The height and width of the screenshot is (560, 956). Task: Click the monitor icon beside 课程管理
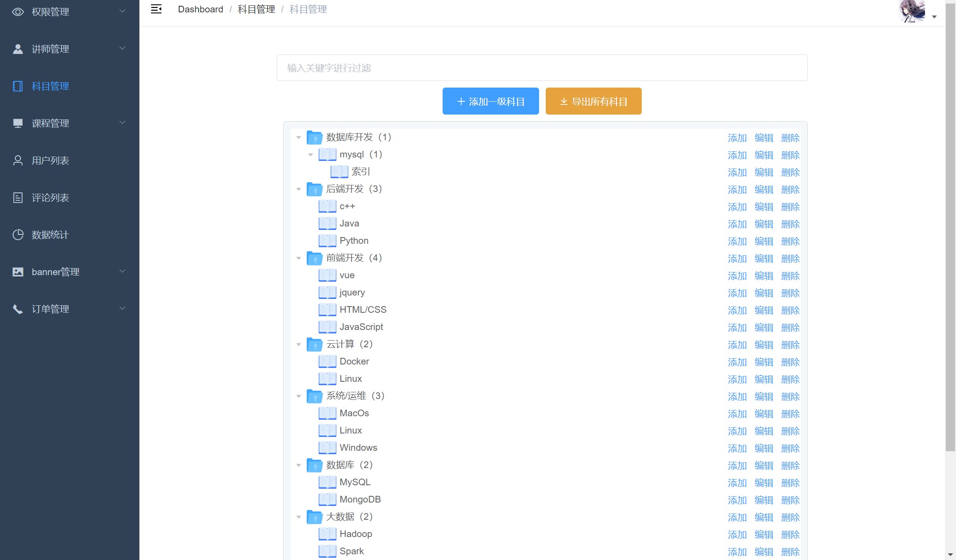click(x=18, y=123)
